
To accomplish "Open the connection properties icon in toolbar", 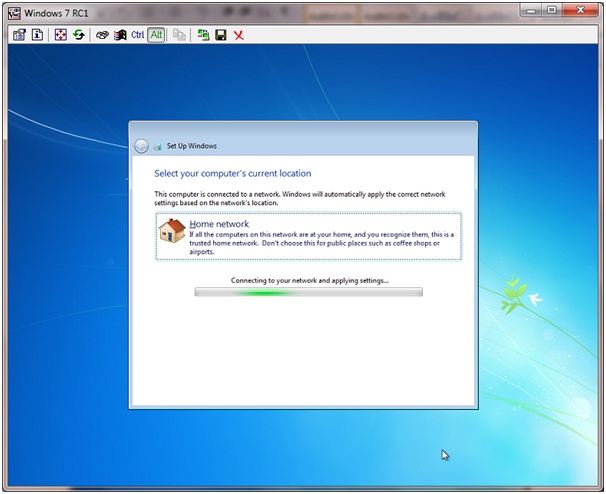I will (x=19, y=35).
